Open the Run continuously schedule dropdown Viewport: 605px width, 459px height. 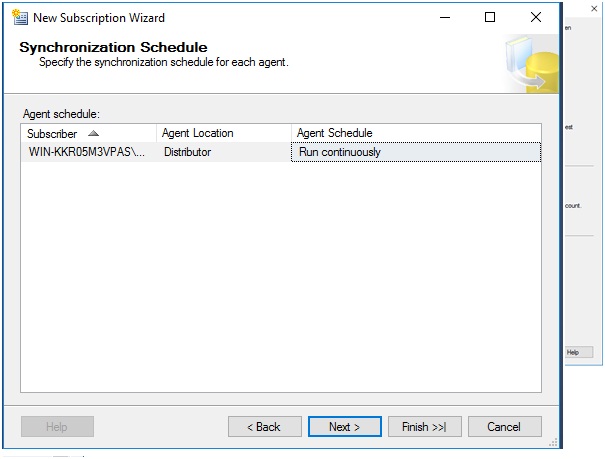click(x=415, y=152)
